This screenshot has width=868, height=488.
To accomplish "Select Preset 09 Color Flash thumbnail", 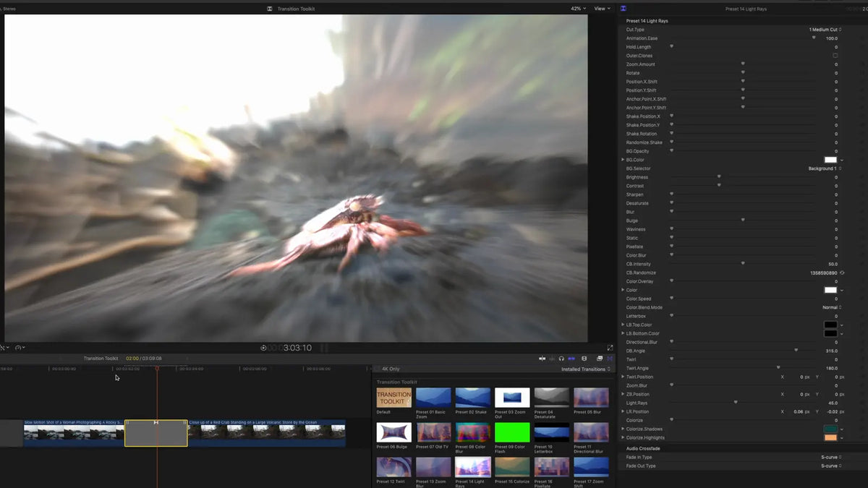I will click(512, 432).
